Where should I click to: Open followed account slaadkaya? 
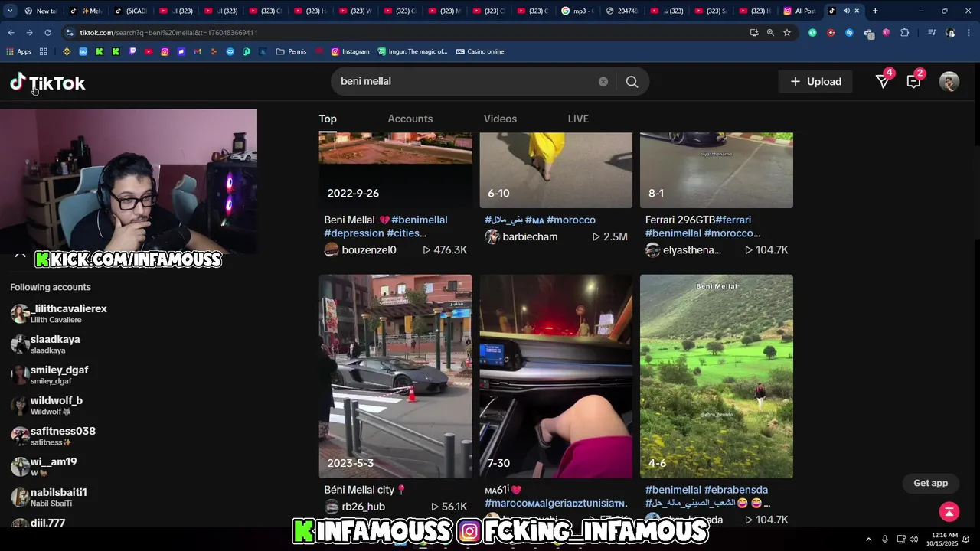45,344
